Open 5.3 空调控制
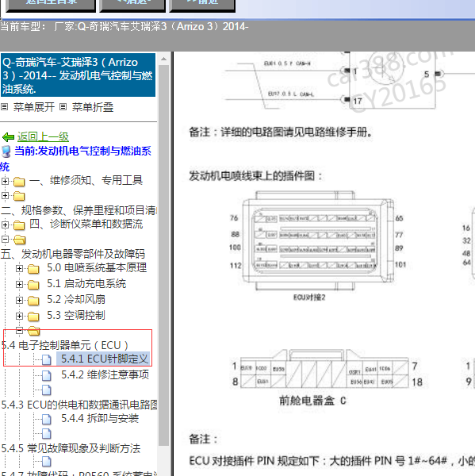Image resolution: width=475 pixels, height=476 pixels. click(76, 315)
